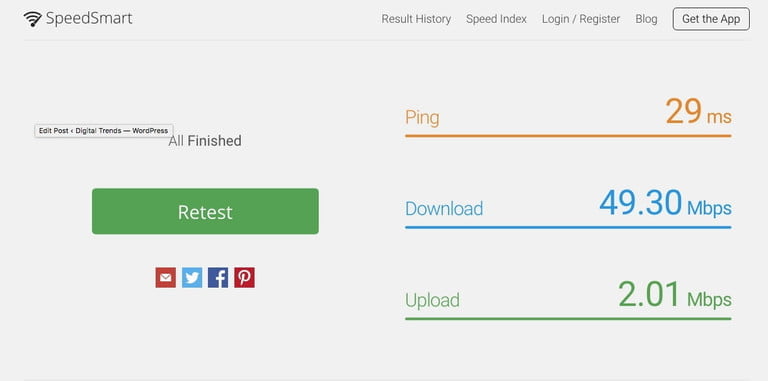Click the Upload result label
768x381 pixels.
[x=432, y=300]
